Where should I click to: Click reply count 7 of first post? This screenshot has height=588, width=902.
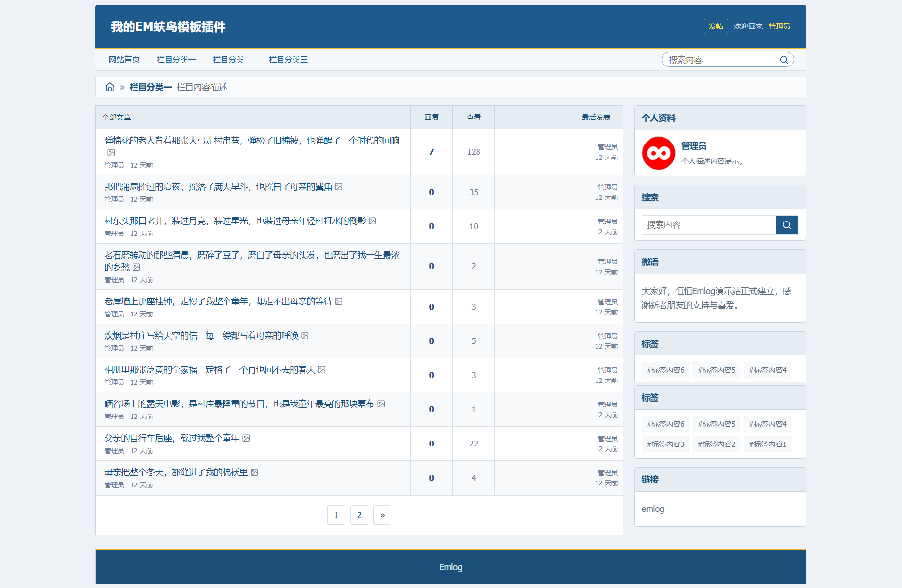click(x=432, y=152)
